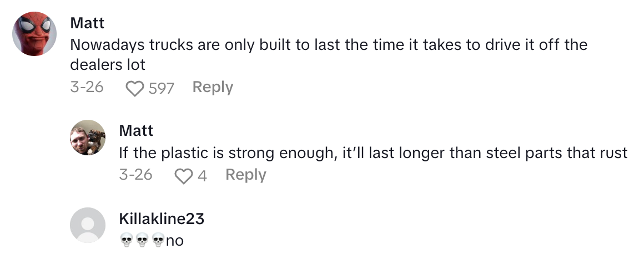This screenshot has width=644, height=254.
Task: Open the Spider-Man profile picture
Action: tap(34, 34)
